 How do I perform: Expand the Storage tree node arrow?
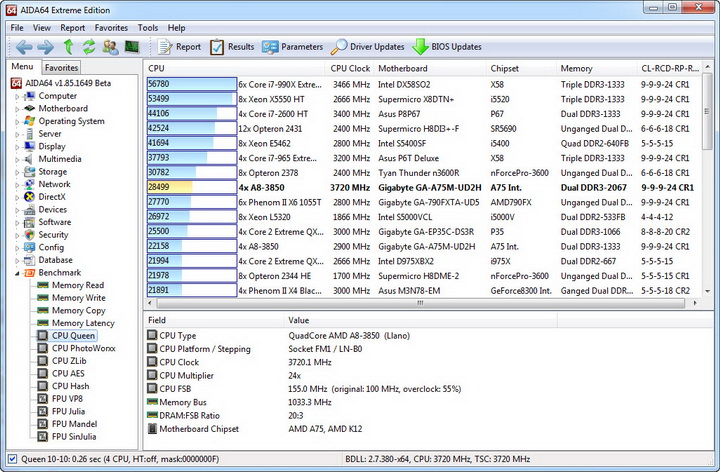click(x=17, y=173)
